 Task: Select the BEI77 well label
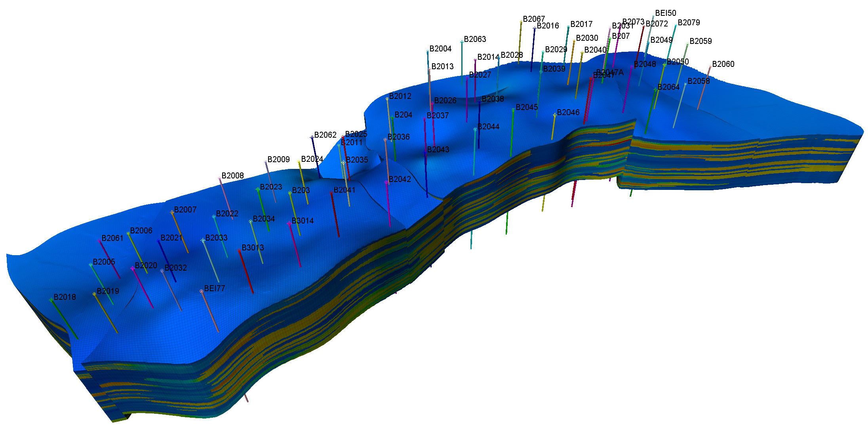[x=214, y=288]
